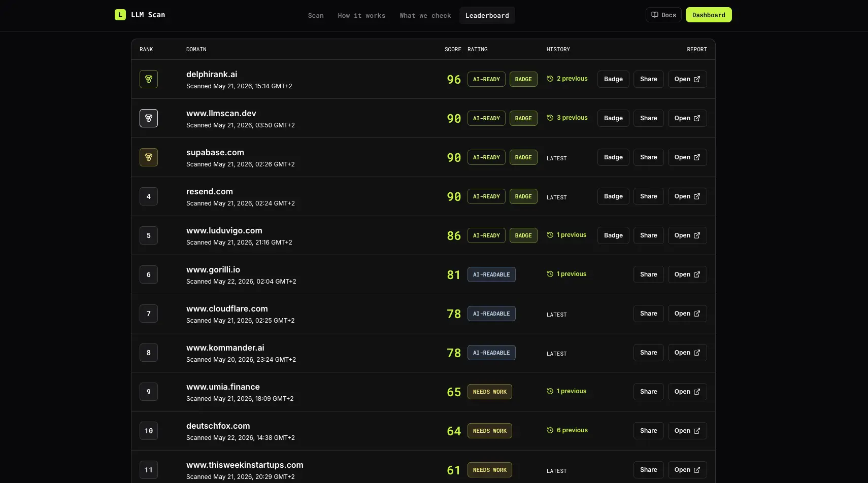Select the Leaderboard tab
868x483 pixels.
487,15
